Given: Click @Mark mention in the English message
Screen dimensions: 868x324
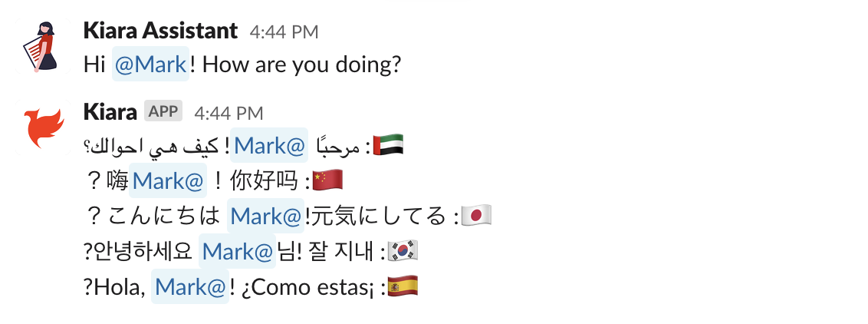Looking at the screenshot, I should click(150, 64).
